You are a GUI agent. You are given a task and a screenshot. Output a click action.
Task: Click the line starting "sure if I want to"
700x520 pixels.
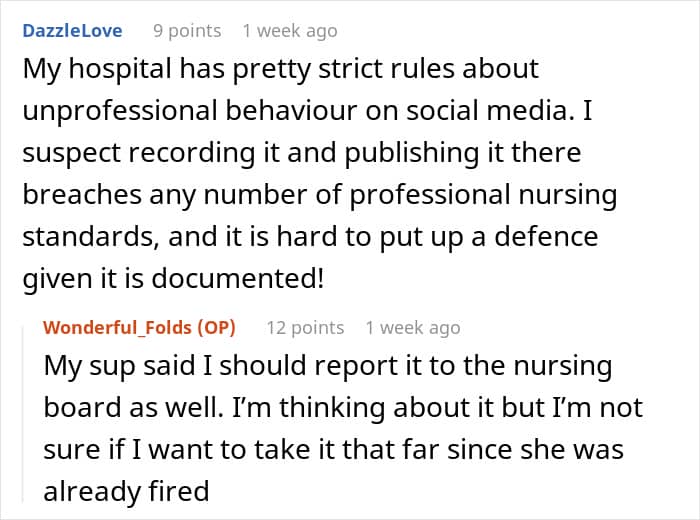(x=333, y=450)
